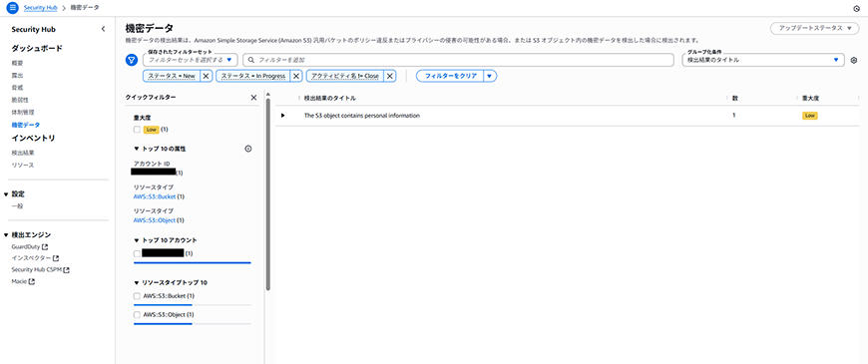Go to 体制管理 in the sidebar
The image size is (868, 364).
coord(23,113)
